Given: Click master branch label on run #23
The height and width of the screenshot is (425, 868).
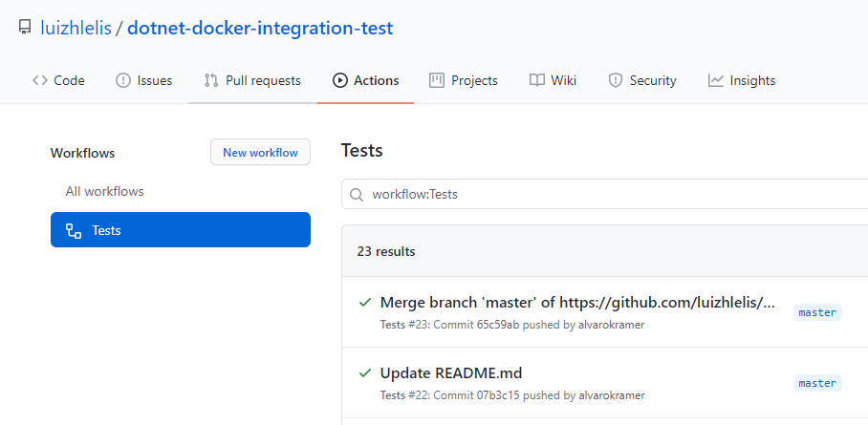Looking at the screenshot, I should click(817, 312).
